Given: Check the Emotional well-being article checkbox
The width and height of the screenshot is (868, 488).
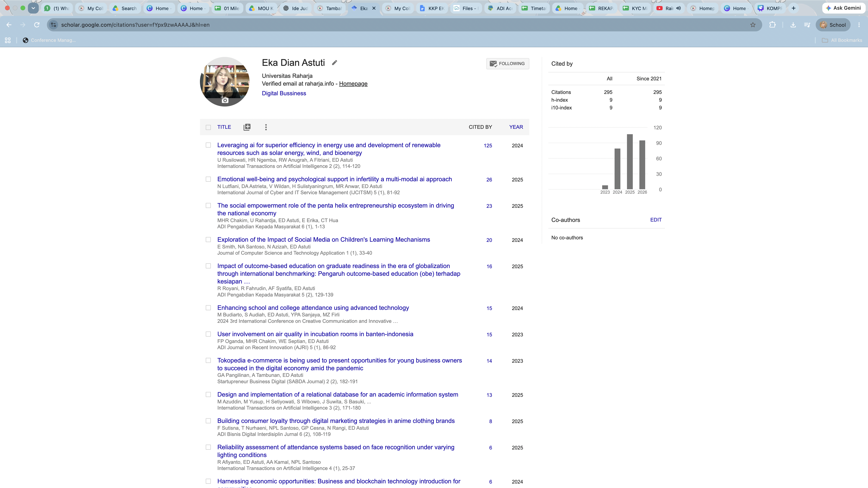Looking at the screenshot, I should 208,179.
